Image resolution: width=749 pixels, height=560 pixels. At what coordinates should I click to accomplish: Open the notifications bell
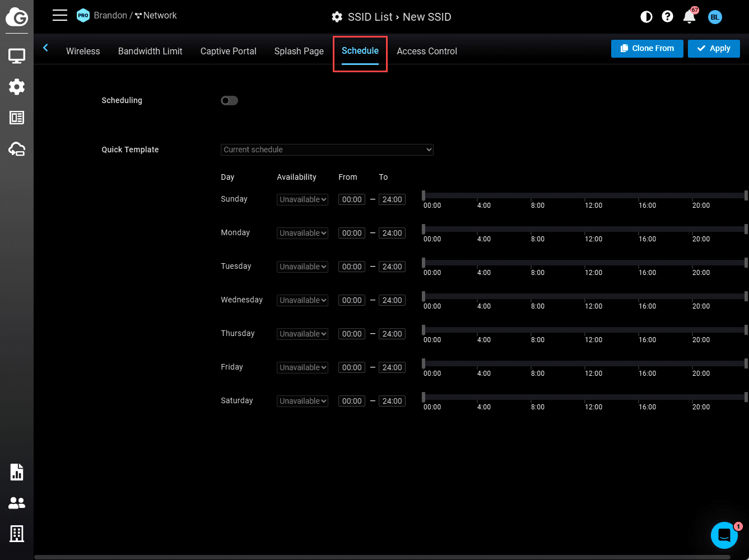pyautogui.click(x=690, y=17)
